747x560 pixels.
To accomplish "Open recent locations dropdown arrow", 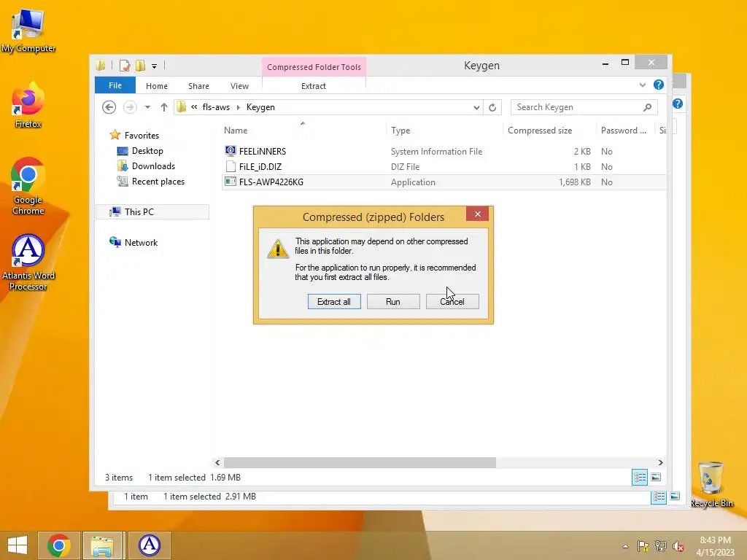I will tap(147, 107).
